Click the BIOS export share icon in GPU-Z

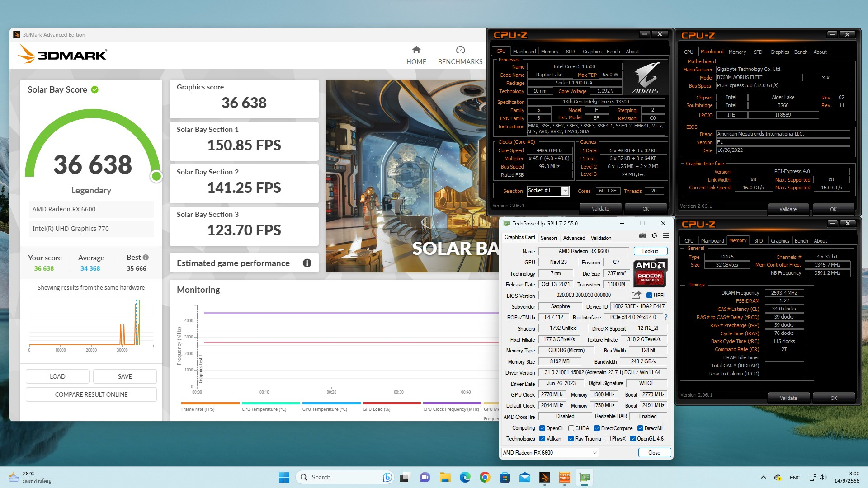(x=636, y=295)
